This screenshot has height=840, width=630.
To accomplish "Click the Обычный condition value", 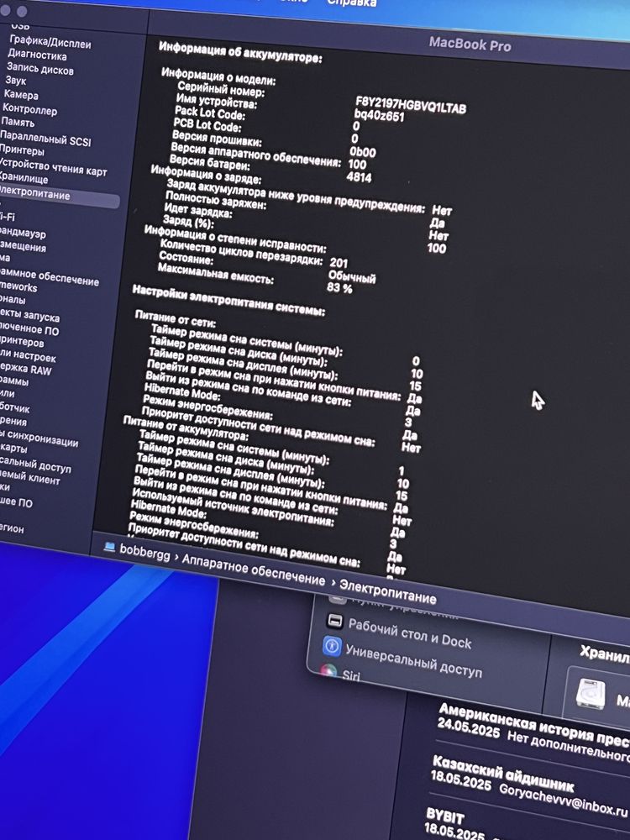I will [352, 276].
